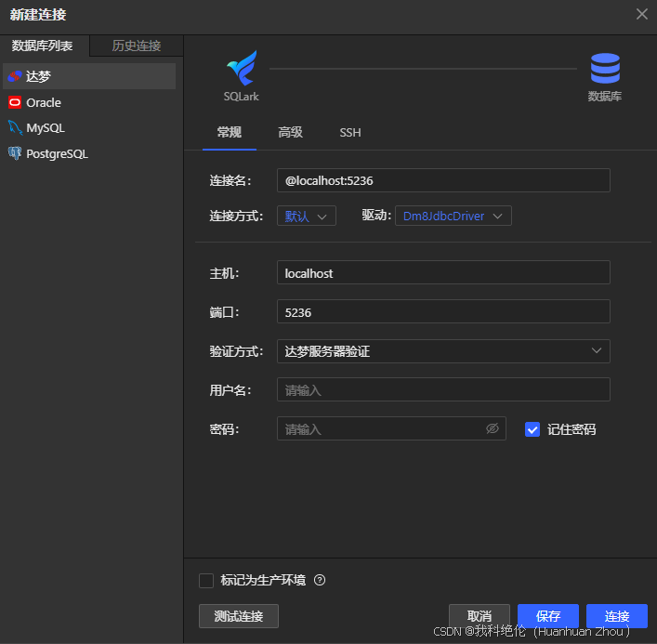Click the 用户名 input field
Screen dimensions: 657x644
pos(443,389)
